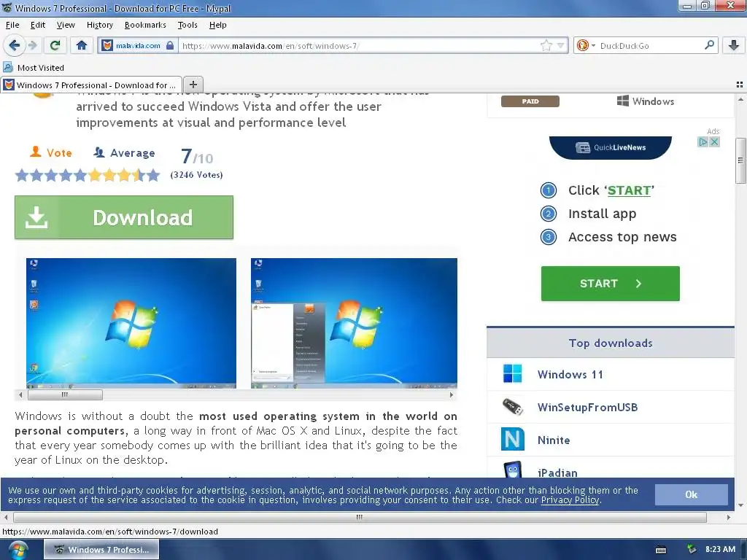Open a new tab with the plus button
The width and height of the screenshot is (747, 560).
[x=193, y=85]
